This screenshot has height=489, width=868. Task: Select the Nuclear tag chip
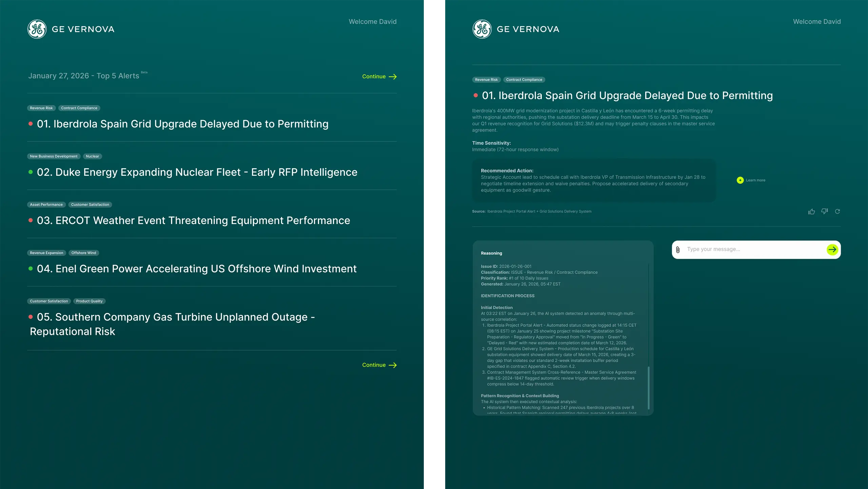click(x=92, y=156)
